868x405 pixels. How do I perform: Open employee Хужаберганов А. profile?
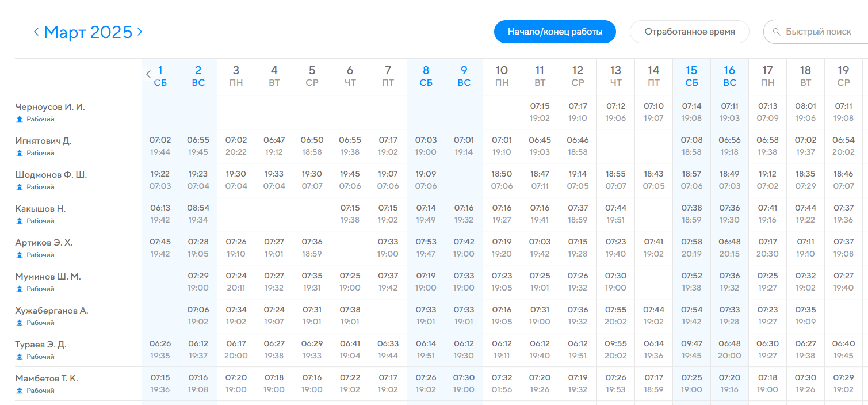pyautogui.click(x=51, y=311)
